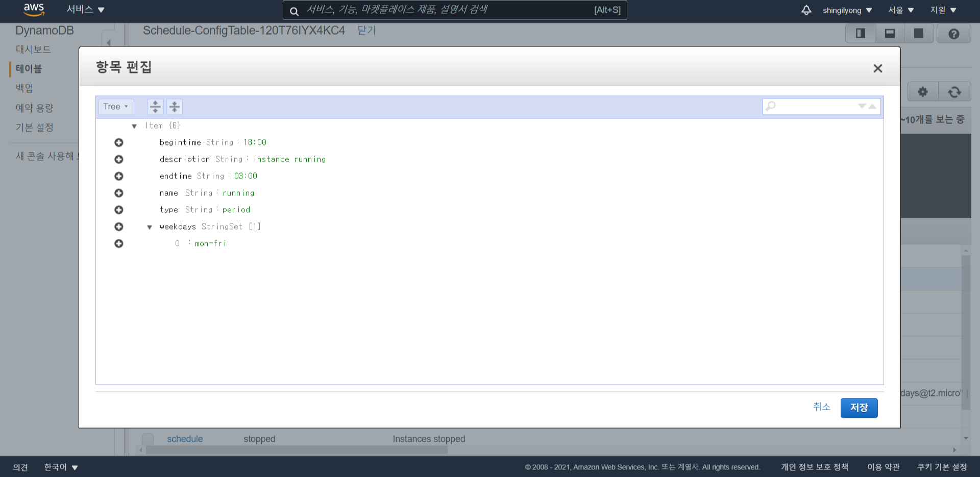The height and width of the screenshot is (477, 980).
Task: Switch to full panel layout
Action: 919,34
